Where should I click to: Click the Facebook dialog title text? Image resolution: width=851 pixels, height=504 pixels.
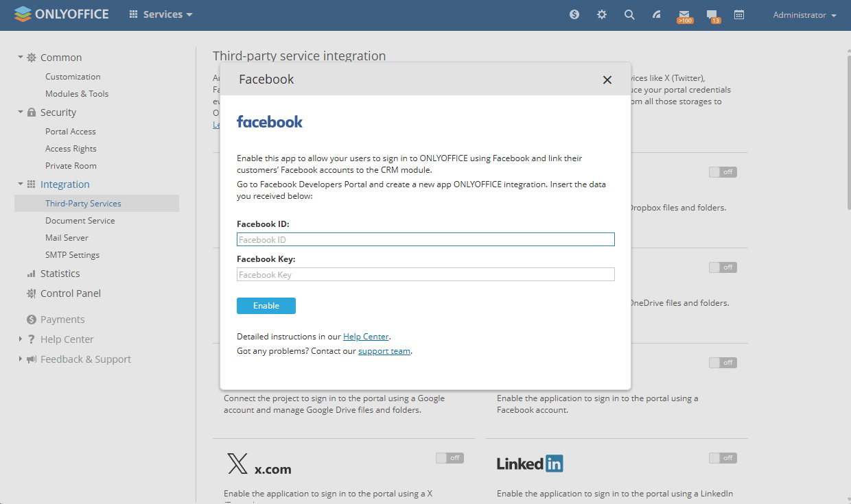(x=266, y=80)
